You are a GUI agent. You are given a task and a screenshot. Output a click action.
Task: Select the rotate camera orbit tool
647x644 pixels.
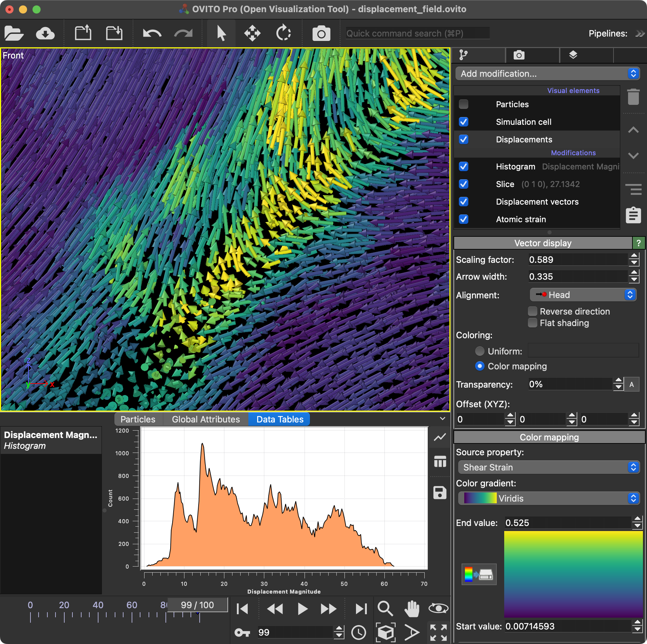click(x=438, y=608)
